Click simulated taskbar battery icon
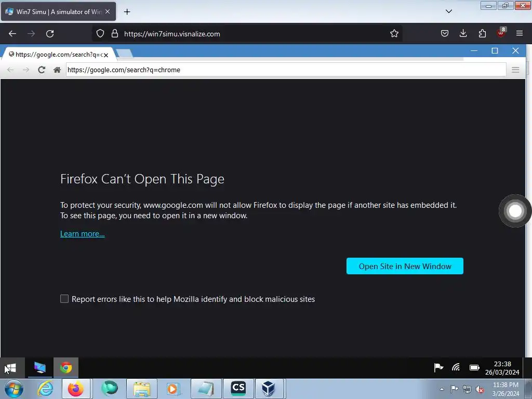Viewport: 532px width, 399px height. 474,367
